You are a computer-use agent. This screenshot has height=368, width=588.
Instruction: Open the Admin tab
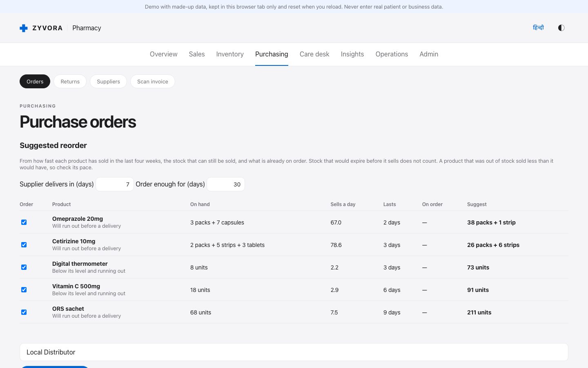429,54
